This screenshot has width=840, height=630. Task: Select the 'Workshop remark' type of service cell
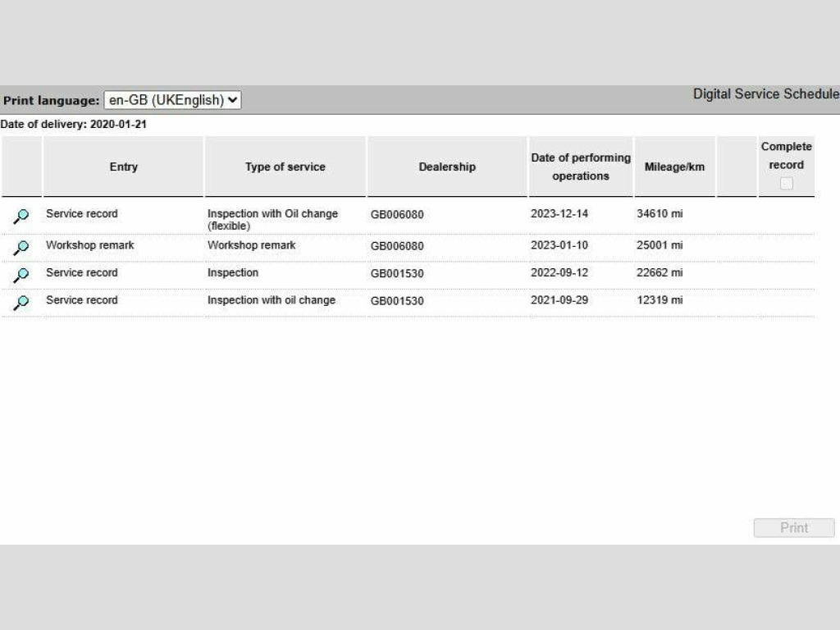pos(251,245)
